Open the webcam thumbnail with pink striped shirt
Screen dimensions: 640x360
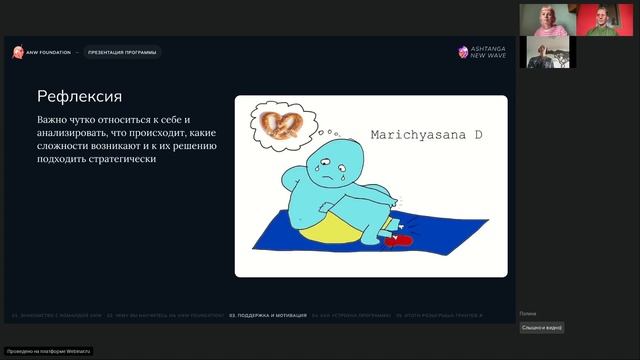tap(548, 20)
